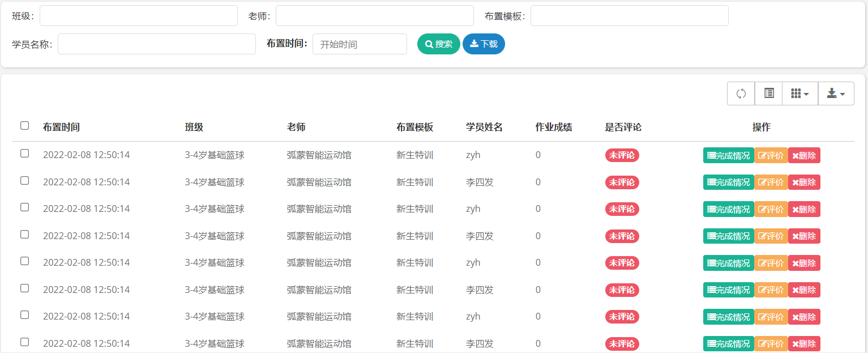Open 完成情况 for the first row
868x353 pixels.
click(728, 155)
